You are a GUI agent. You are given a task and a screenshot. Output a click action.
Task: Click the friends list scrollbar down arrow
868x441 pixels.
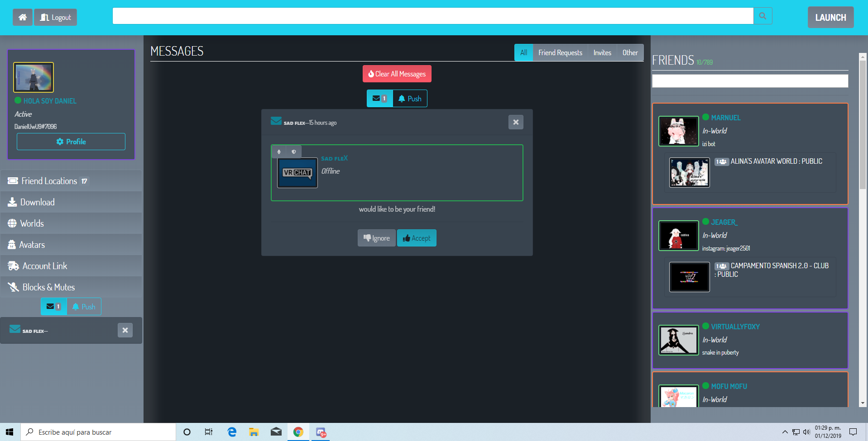[x=863, y=403]
